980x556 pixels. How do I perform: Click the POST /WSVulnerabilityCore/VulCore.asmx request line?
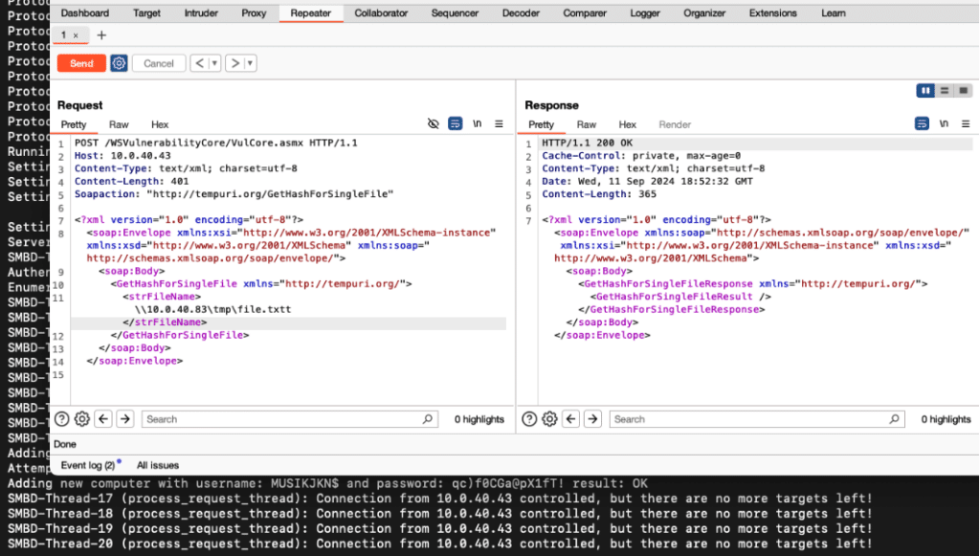[x=215, y=143]
